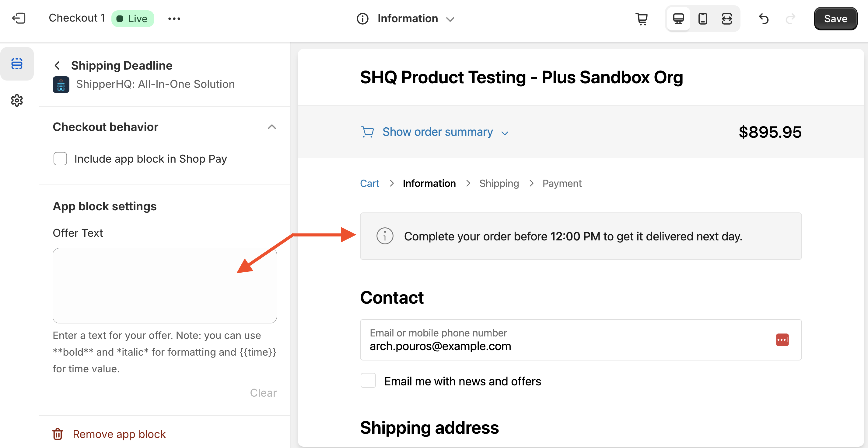Select the Shipping breadcrumb step
Viewport: 868px width, 448px height.
[x=499, y=184]
